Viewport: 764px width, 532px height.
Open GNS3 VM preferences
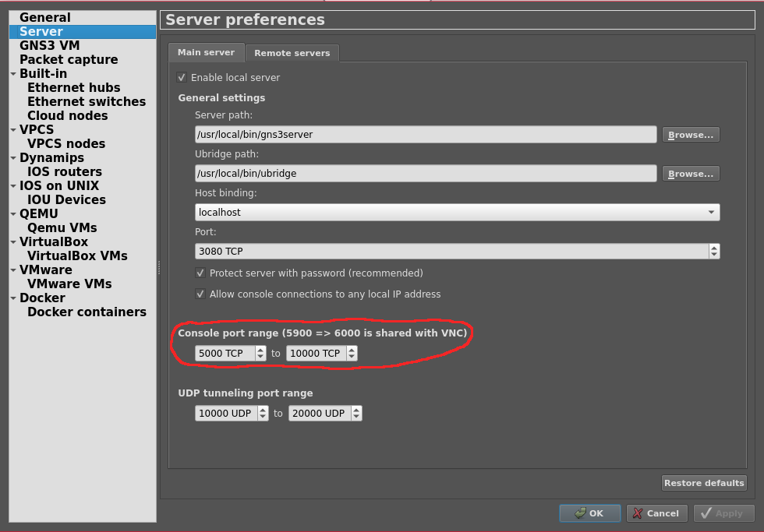click(x=49, y=45)
